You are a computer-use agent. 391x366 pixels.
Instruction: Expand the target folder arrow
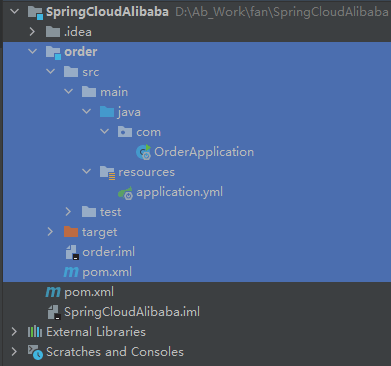click(50, 232)
